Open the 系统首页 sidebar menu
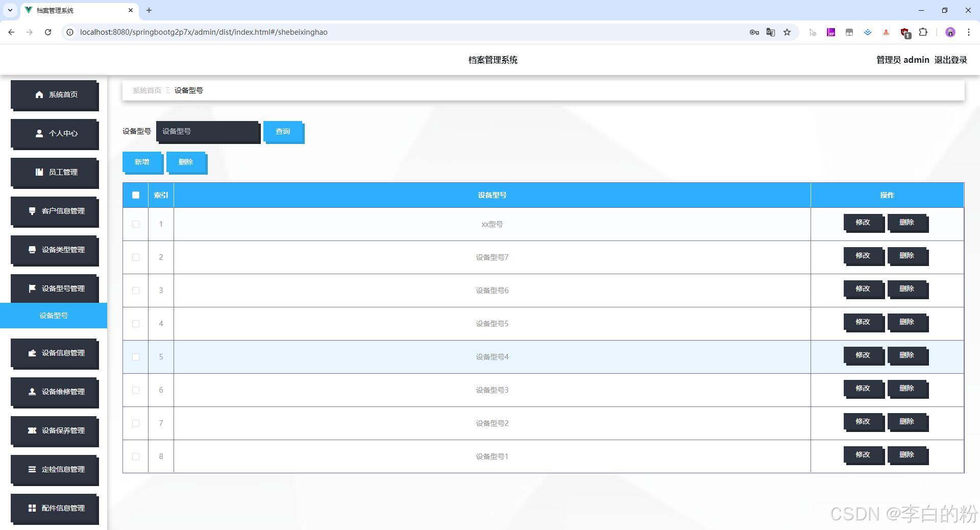980x530 pixels. pos(55,95)
